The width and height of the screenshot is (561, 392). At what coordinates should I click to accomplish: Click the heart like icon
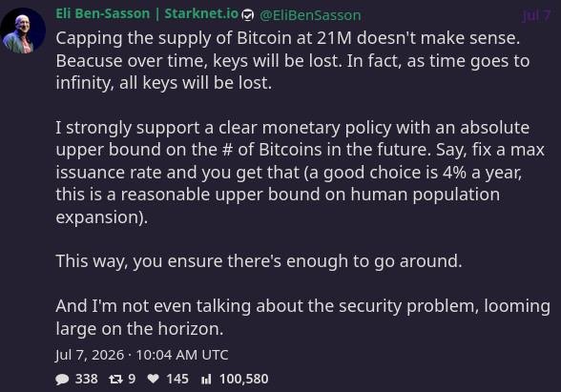tap(154, 379)
